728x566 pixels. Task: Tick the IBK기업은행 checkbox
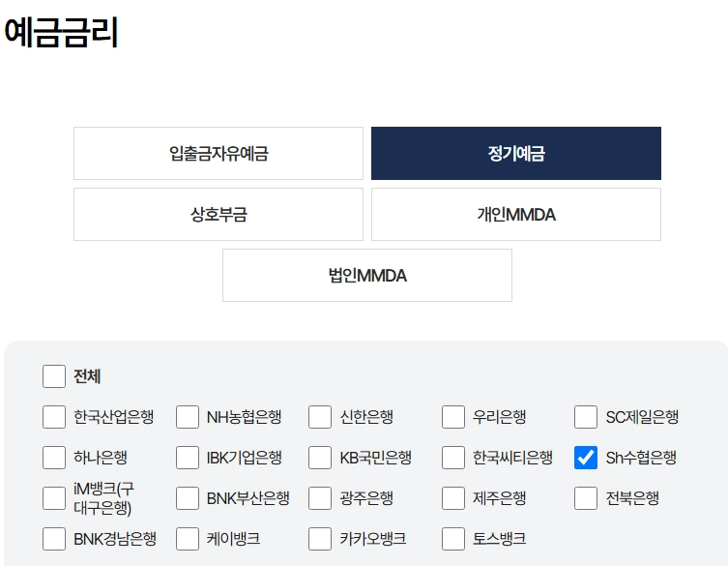click(x=188, y=458)
